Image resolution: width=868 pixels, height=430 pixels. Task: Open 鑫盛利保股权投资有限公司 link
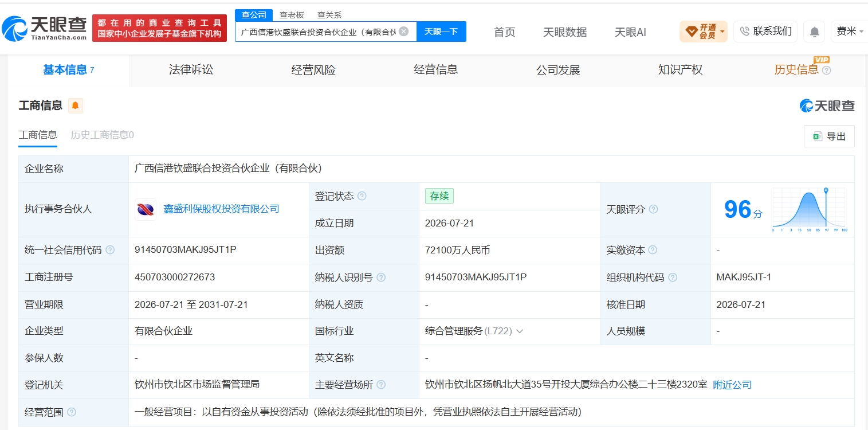pyautogui.click(x=222, y=209)
